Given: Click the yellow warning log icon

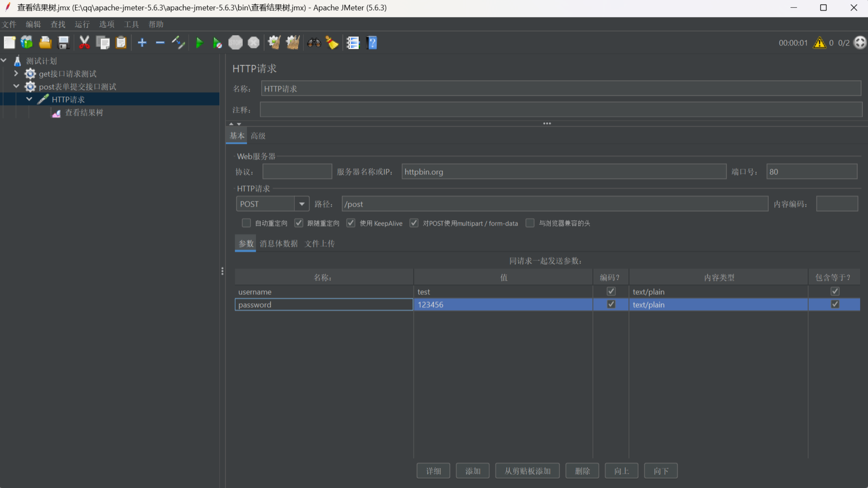Looking at the screenshot, I should coord(819,43).
